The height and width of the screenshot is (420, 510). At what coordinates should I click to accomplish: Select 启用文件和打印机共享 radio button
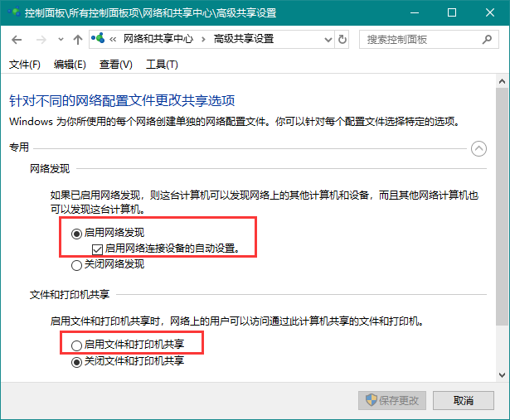pyautogui.click(x=76, y=345)
